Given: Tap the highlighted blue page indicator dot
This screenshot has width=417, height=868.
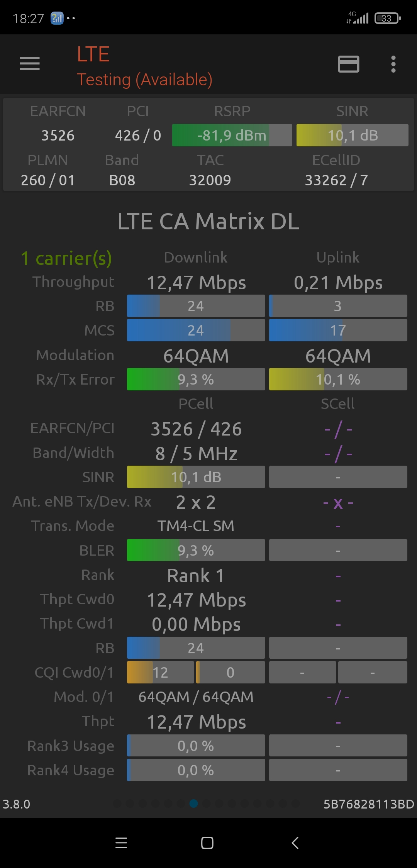Looking at the screenshot, I should point(194,804).
